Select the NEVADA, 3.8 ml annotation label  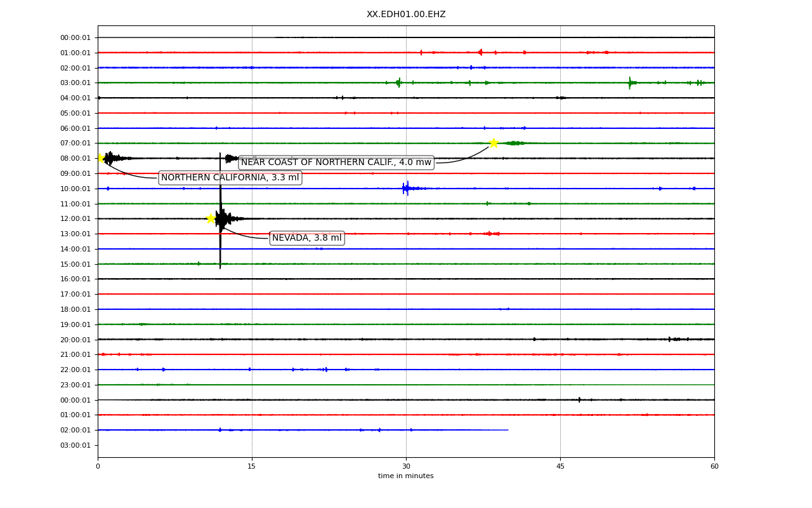coord(307,238)
